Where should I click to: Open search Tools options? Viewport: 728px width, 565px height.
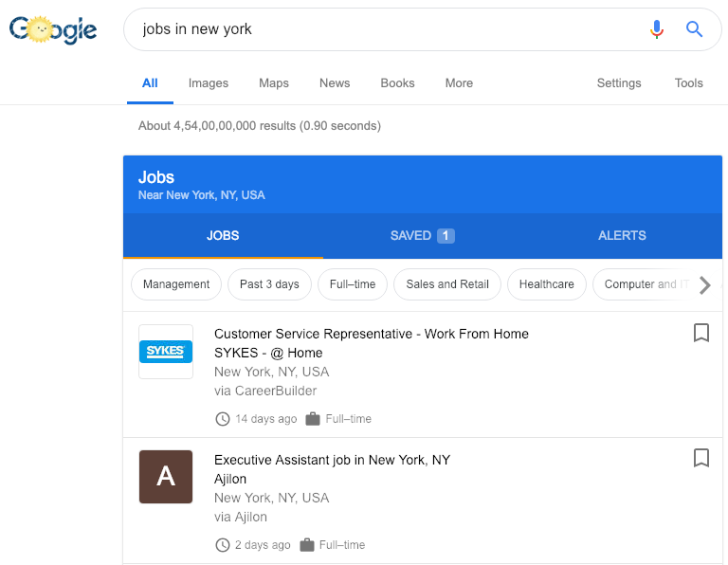688,83
